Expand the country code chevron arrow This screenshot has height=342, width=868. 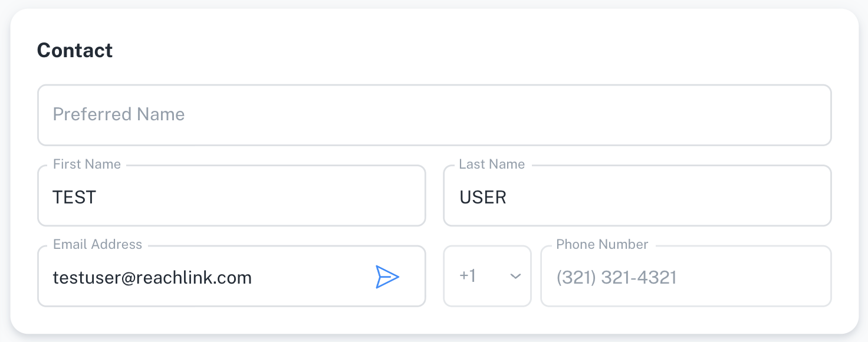click(515, 277)
